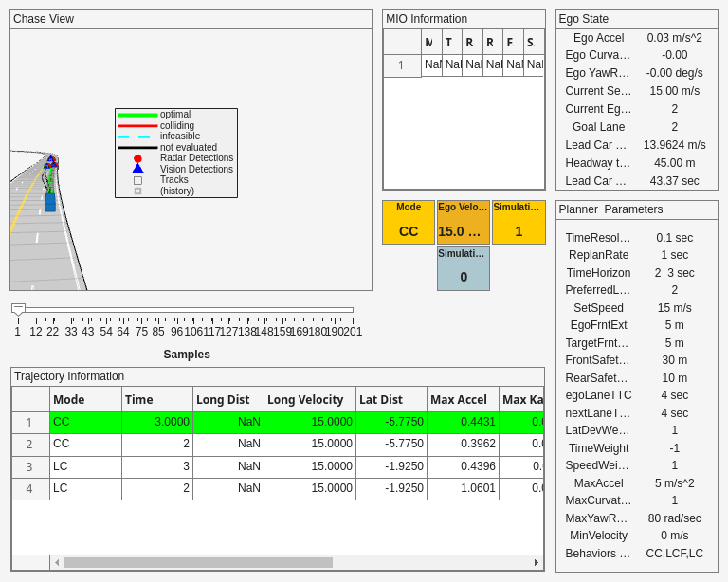This screenshot has height=582, width=728.
Task: Click the left arrow of trajectory table scrollbar
Action: 57,562
